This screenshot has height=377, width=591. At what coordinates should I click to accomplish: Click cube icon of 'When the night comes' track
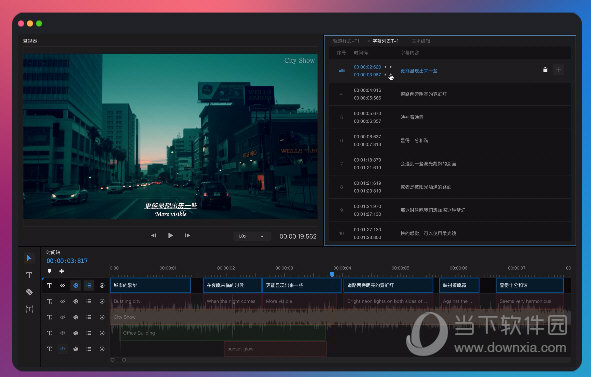click(x=76, y=301)
